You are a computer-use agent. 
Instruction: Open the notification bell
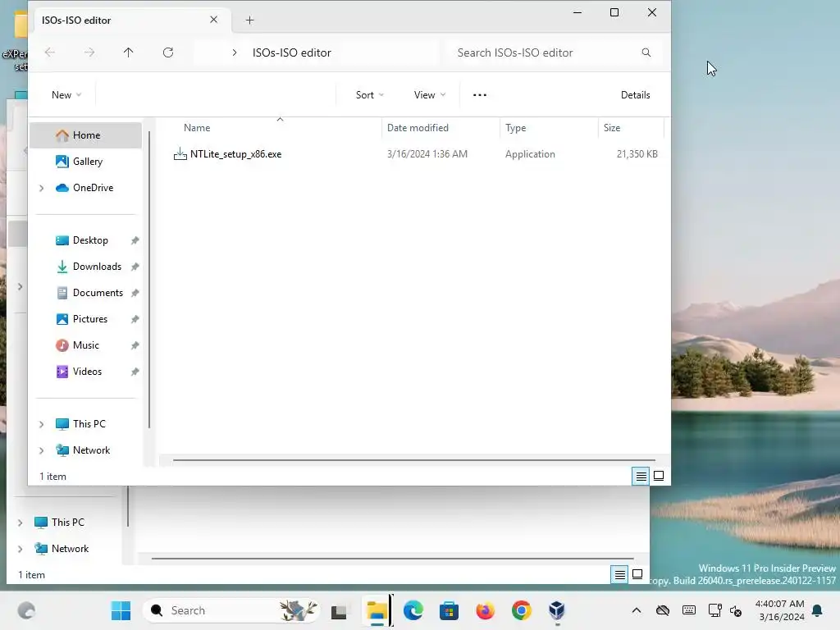pyautogui.click(x=818, y=610)
